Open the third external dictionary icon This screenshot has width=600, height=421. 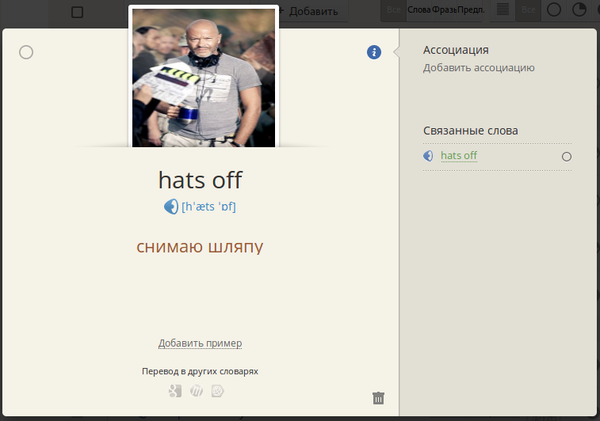[218, 390]
